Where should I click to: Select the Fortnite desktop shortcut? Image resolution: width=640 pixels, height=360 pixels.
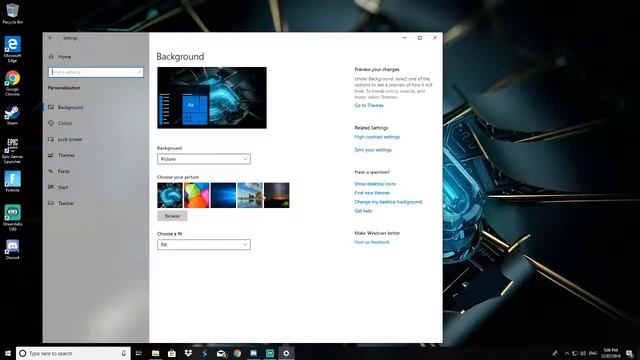coord(12,181)
